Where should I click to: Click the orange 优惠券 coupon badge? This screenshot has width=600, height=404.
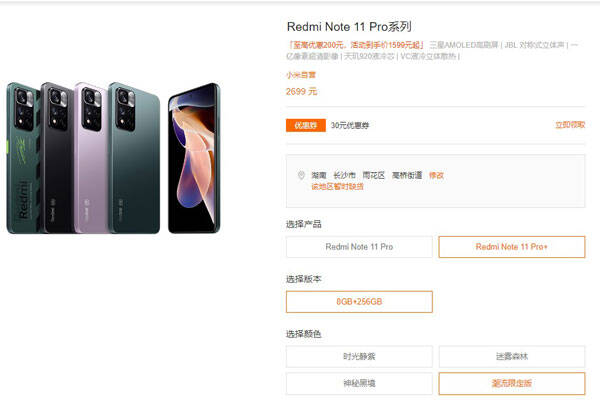[x=306, y=125]
